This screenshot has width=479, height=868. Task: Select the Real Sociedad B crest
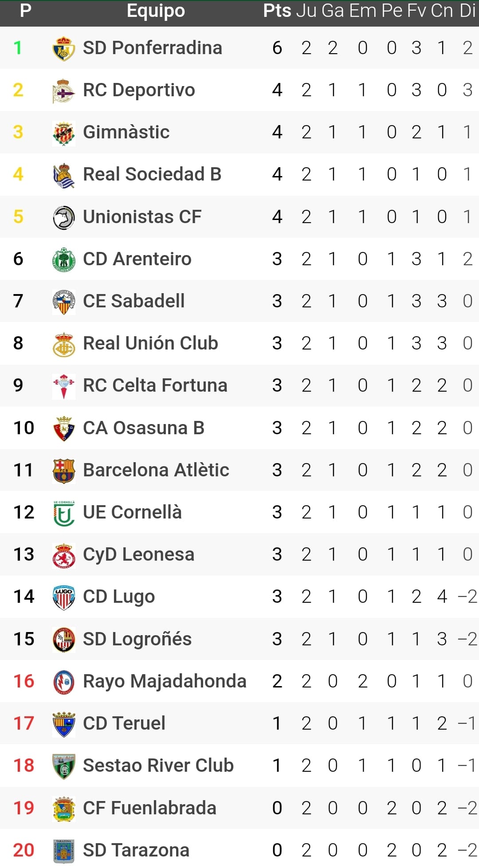(63, 174)
